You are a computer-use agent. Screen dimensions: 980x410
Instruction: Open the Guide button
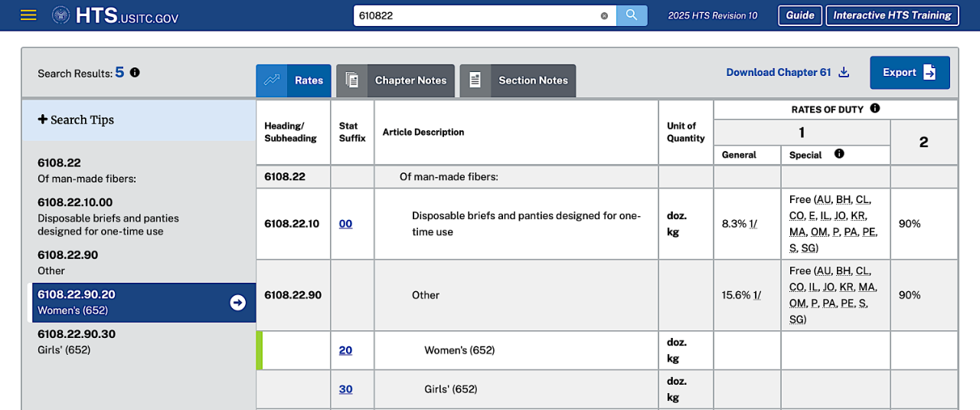click(800, 15)
